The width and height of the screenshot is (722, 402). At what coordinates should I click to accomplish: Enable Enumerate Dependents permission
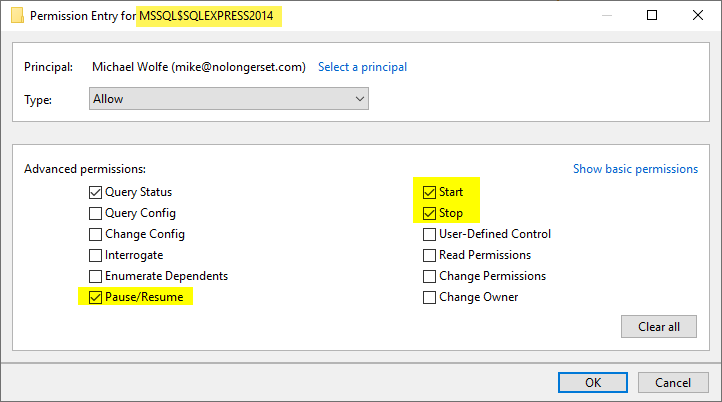(95, 276)
